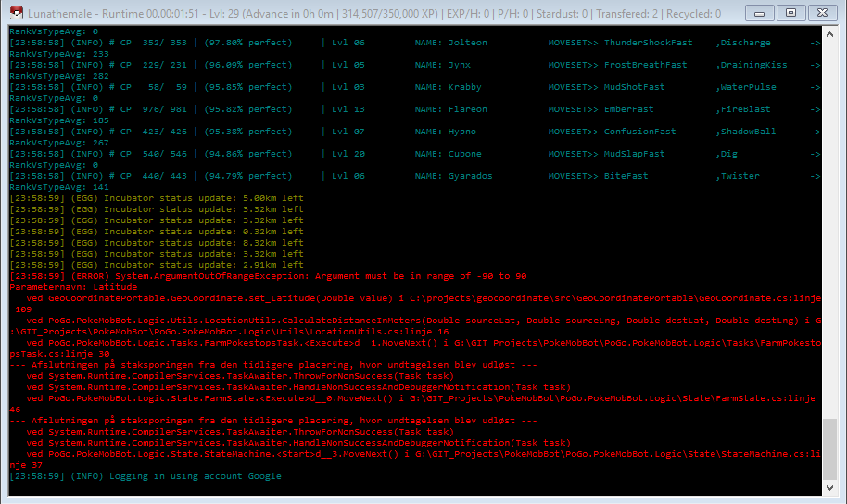This screenshot has height=504, width=847.
Task: Click the incubator line with '8.32km left'
Action: [157, 243]
